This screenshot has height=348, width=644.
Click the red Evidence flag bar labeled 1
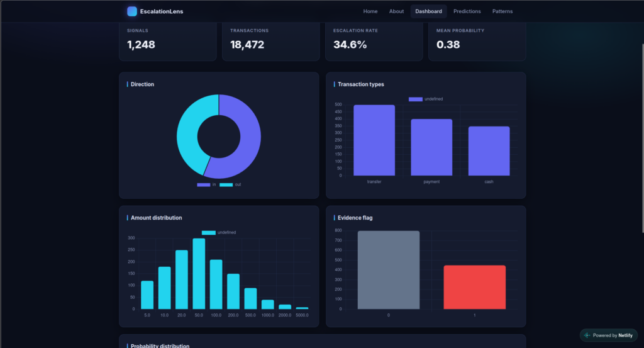(474, 287)
